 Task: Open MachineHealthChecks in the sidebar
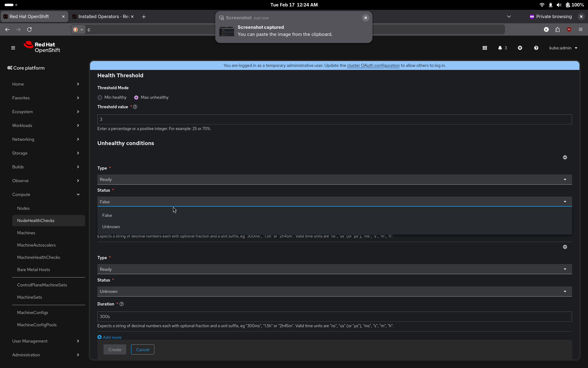(39, 257)
